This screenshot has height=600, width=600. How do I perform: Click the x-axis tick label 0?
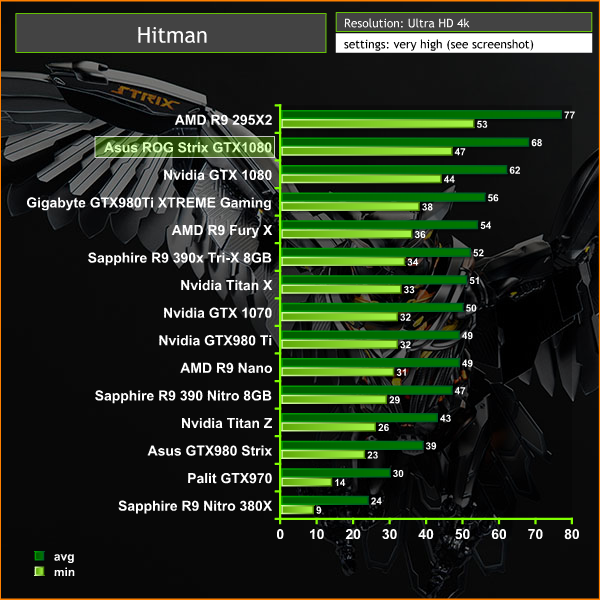[280, 534]
